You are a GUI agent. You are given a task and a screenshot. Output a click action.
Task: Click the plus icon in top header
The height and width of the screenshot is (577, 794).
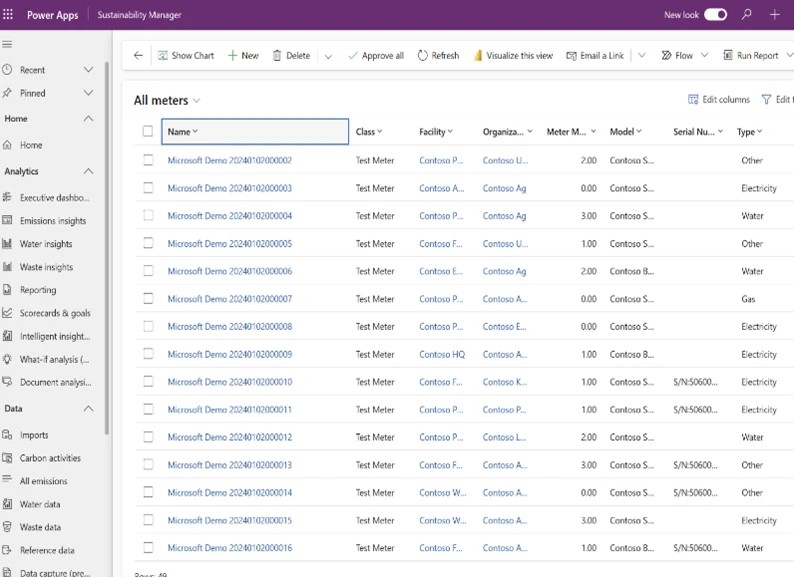coord(775,15)
